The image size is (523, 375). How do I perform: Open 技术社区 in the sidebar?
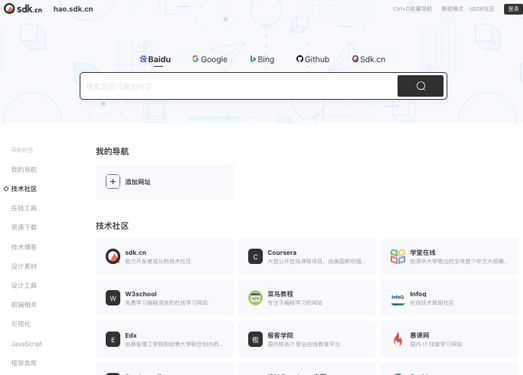coord(24,189)
